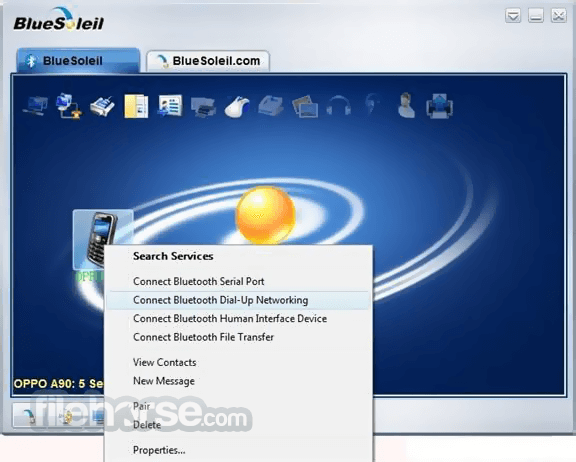Click the Personal Area Networking service icon
Image resolution: width=576 pixels, height=462 pixels.
click(35, 106)
